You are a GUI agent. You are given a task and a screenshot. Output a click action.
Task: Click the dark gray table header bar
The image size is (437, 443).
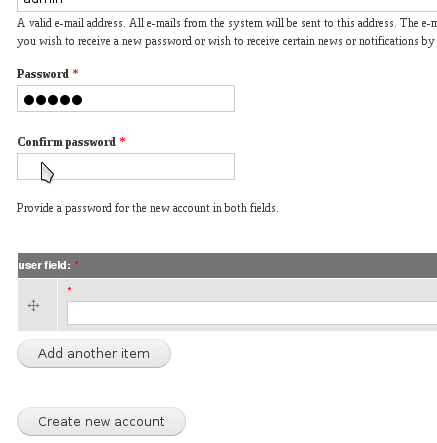point(227,265)
